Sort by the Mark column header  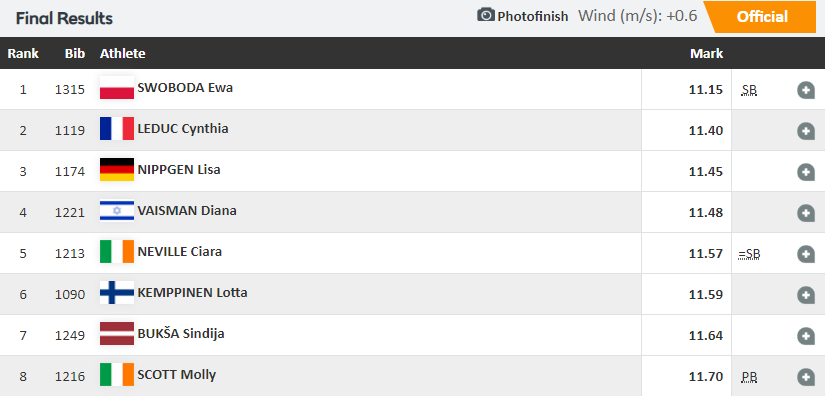[707, 53]
